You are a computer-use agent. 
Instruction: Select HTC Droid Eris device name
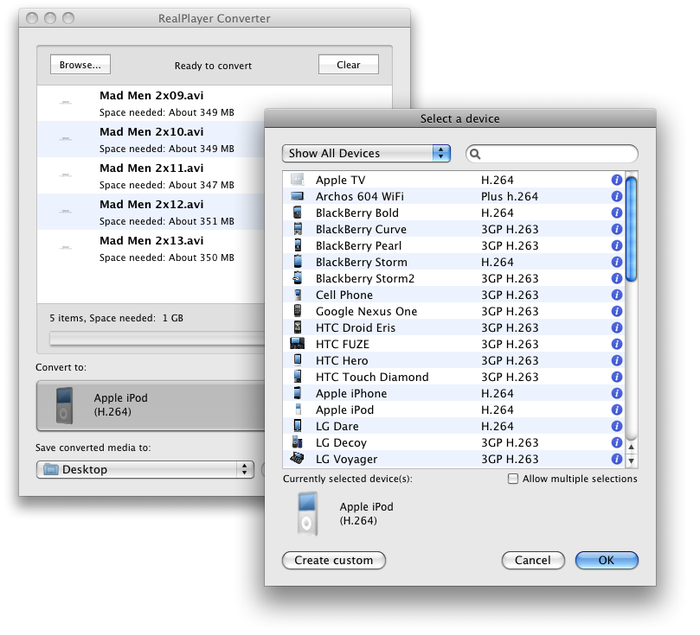(356, 328)
